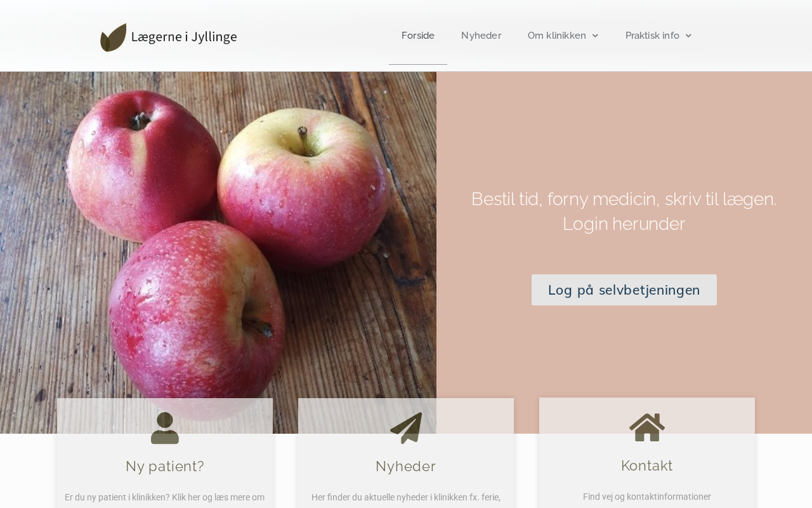Click the Bestil tid, forny medicin heading
Image resolution: width=812 pixels, height=508 pixels.
(624, 211)
